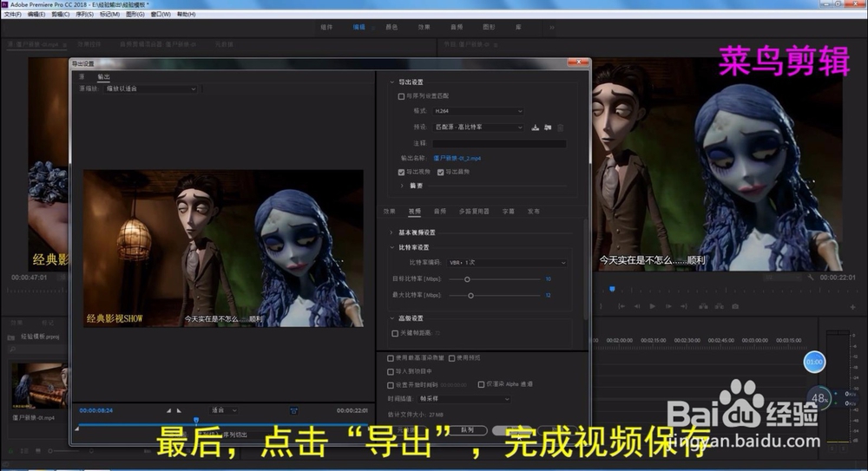The height and width of the screenshot is (471, 868).
Task: Click the export preview playhead marker
Action: click(x=196, y=422)
